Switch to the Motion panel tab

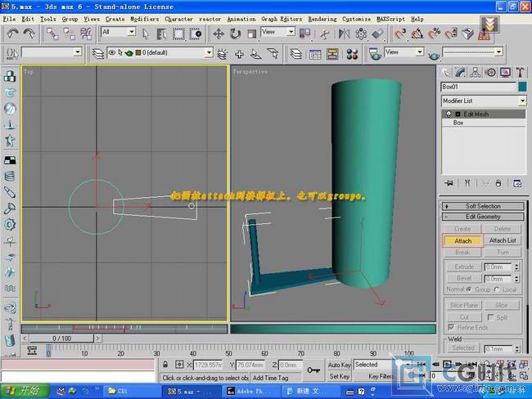(490, 73)
